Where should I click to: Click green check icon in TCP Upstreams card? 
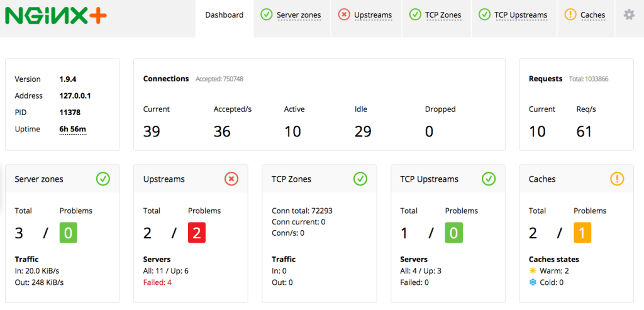pyautogui.click(x=489, y=179)
